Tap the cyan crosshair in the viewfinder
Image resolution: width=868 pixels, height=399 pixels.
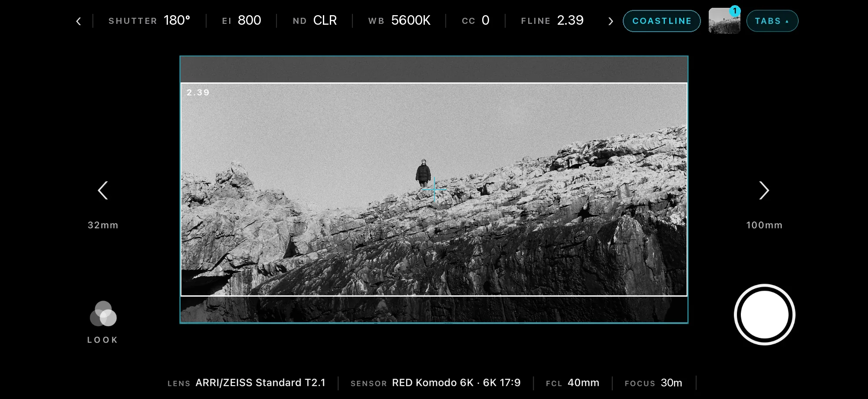click(x=434, y=189)
